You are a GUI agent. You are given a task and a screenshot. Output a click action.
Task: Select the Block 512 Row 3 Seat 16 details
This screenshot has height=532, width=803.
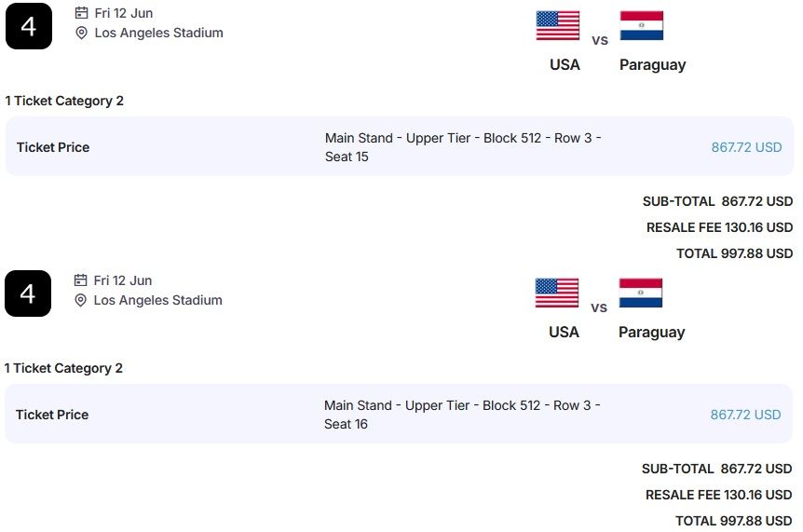click(x=462, y=415)
